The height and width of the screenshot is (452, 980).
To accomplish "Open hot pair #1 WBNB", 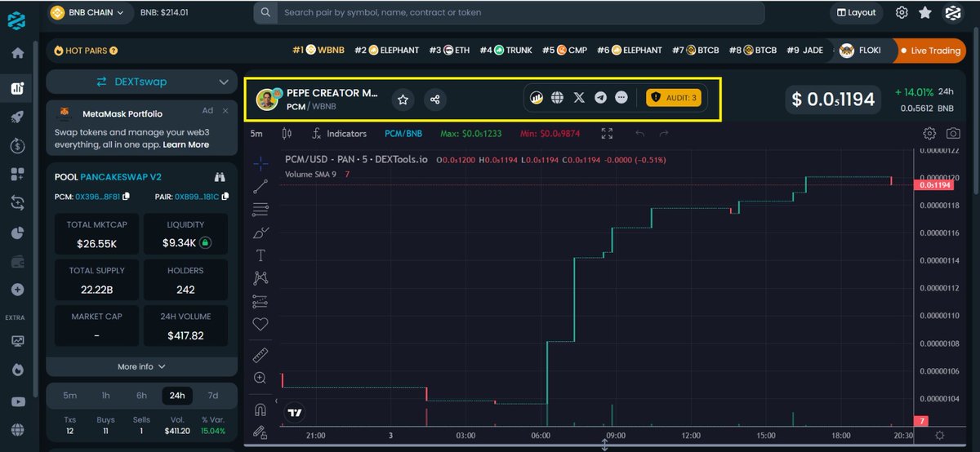I will [x=318, y=51].
